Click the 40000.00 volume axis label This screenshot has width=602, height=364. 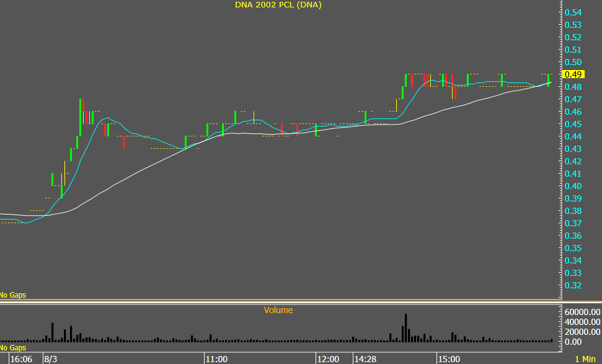tap(582, 322)
